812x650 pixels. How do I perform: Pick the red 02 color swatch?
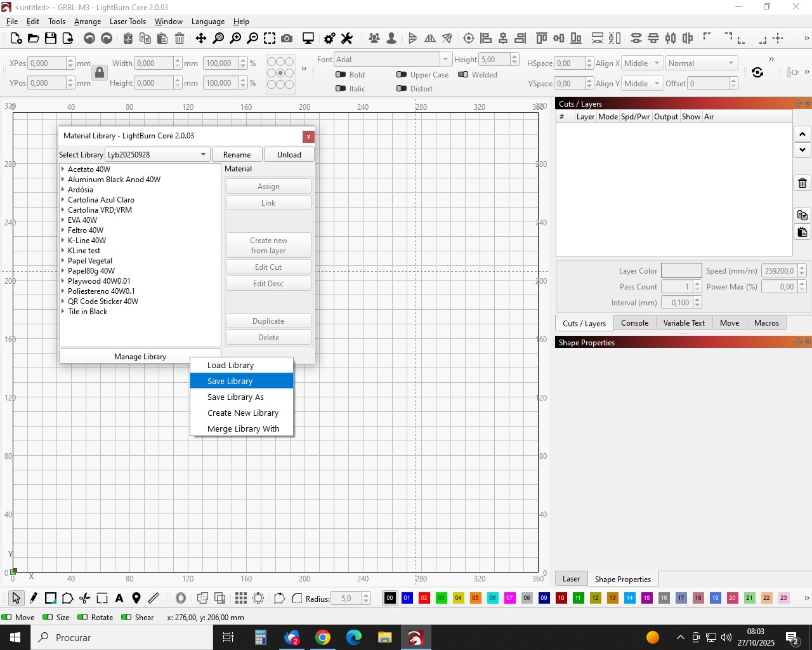(x=424, y=598)
